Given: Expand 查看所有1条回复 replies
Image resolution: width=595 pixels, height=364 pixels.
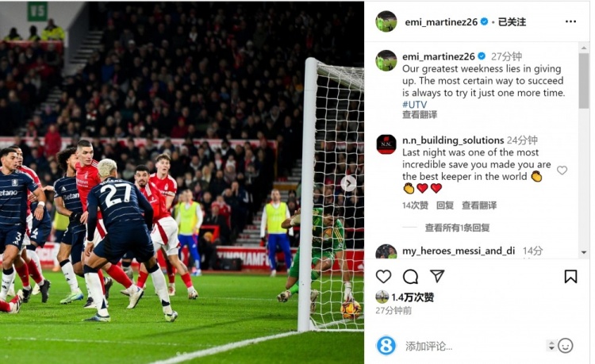Looking at the screenshot, I should 457,228.
